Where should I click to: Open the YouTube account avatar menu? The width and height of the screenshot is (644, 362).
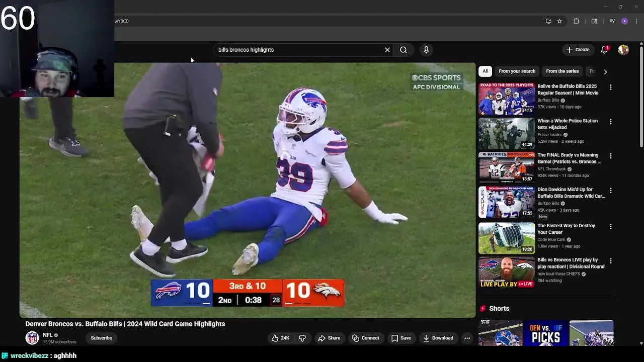pos(623,50)
